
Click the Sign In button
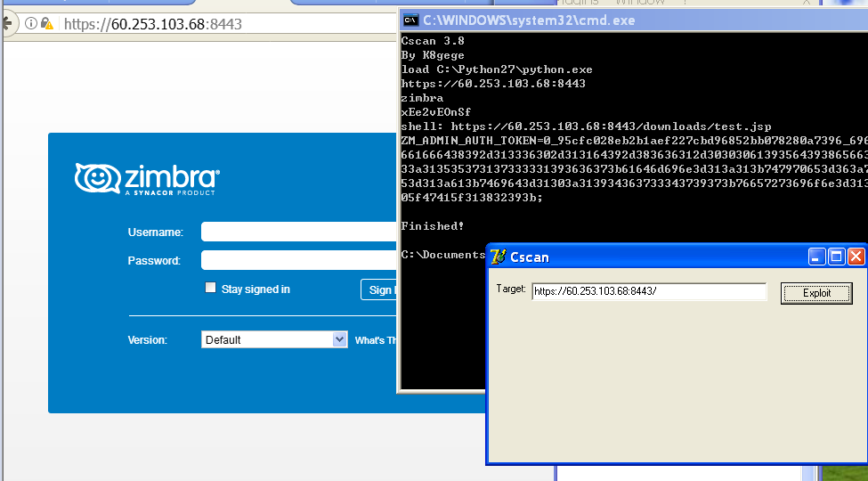[379, 289]
